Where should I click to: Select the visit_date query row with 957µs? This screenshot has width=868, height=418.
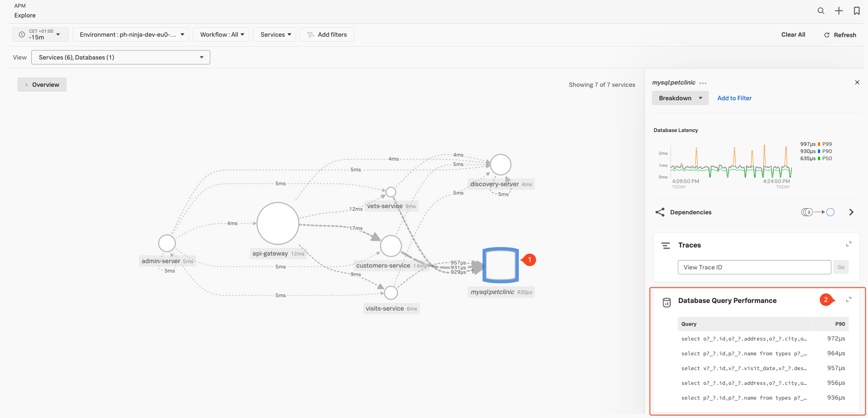[763, 368]
